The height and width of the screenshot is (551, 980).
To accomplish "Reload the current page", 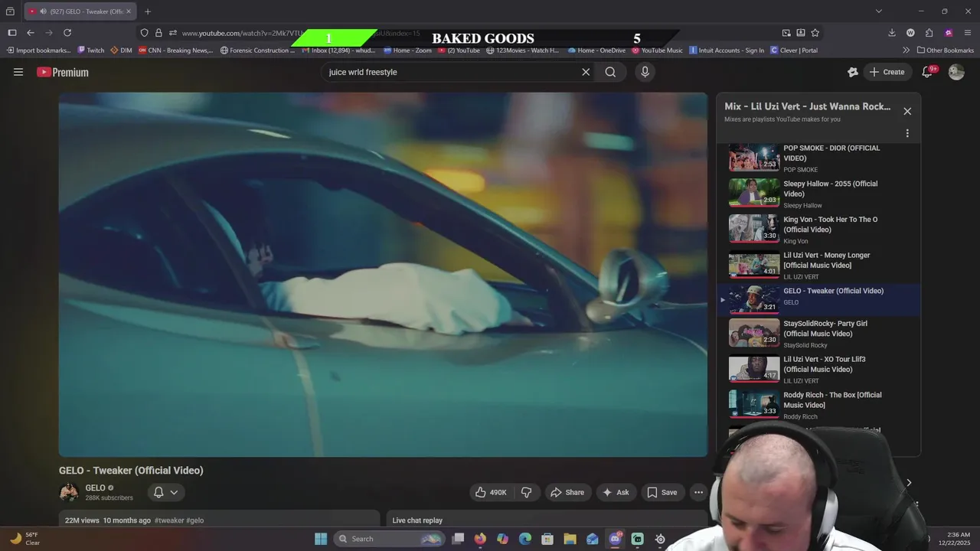I will tap(67, 33).
